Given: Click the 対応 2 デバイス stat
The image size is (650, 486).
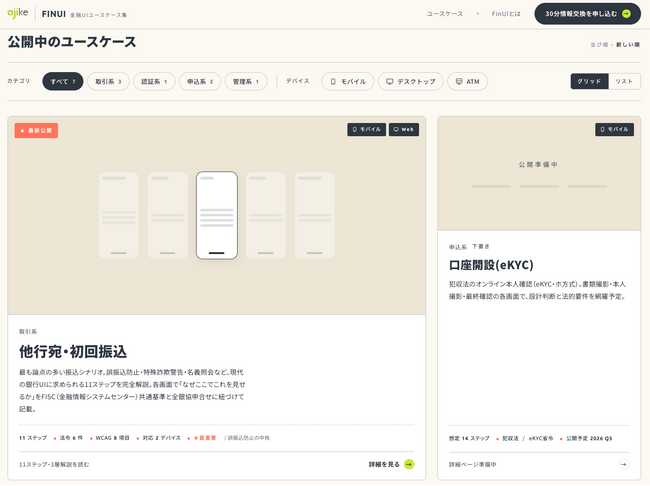Looking at the screenshot, I should [162, 438].
